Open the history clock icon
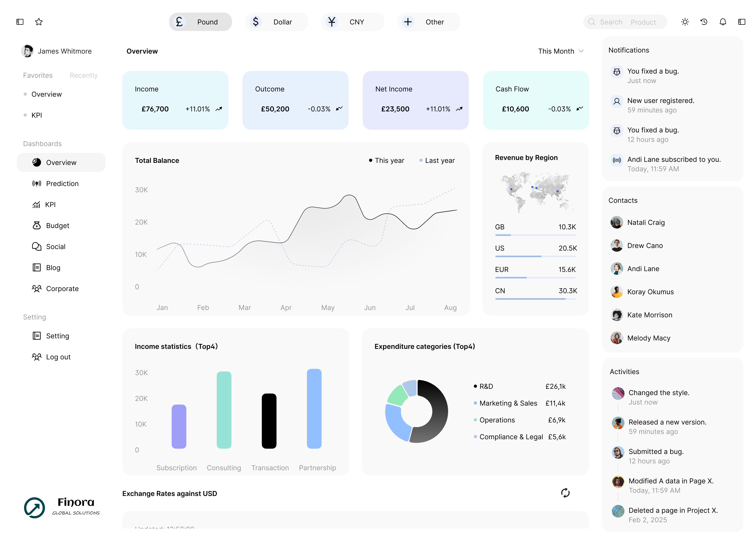 (x=704, y=22)
